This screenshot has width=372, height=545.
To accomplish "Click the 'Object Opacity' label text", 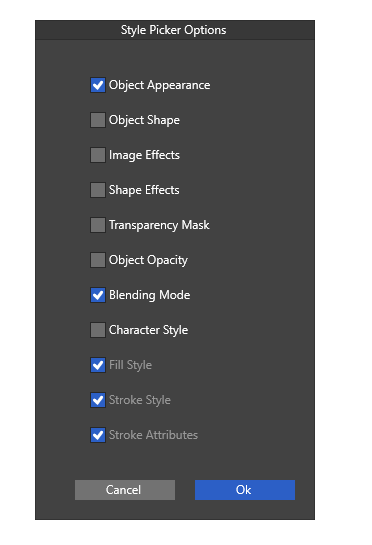I will coord(148,260).
